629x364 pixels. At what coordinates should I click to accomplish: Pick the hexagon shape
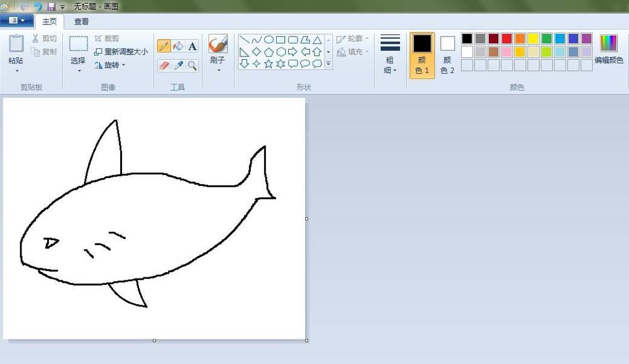point(281,52)
